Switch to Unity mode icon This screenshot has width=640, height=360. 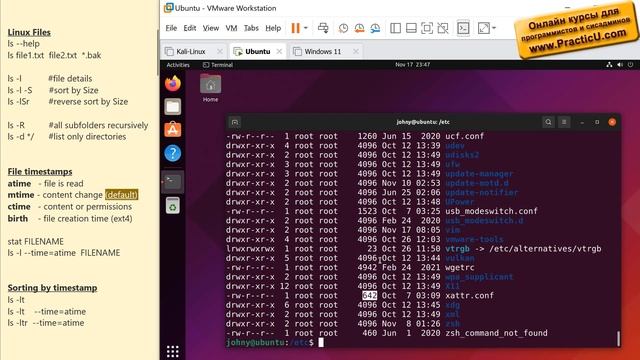pyautogui.click(x=443, y=28)
